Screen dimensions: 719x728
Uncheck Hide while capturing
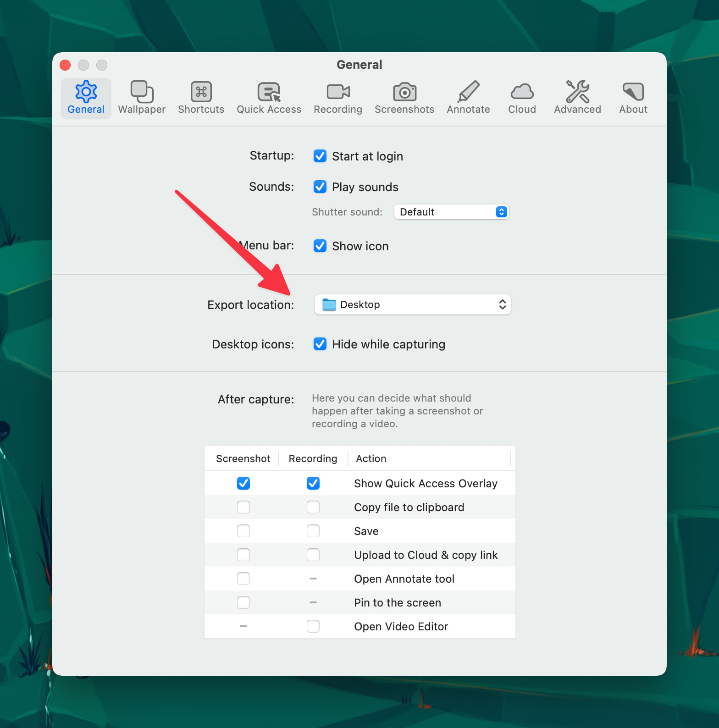320,344
